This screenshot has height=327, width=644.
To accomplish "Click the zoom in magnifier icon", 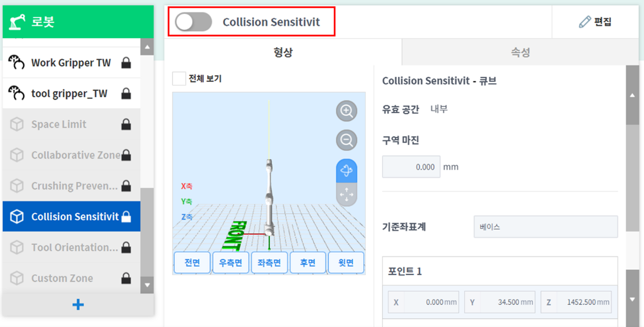I will [346, 111].
